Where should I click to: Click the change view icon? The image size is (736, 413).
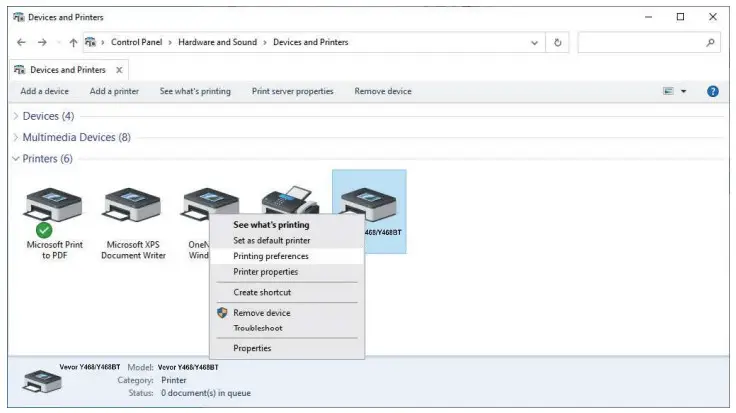click(x=668, y=91)
